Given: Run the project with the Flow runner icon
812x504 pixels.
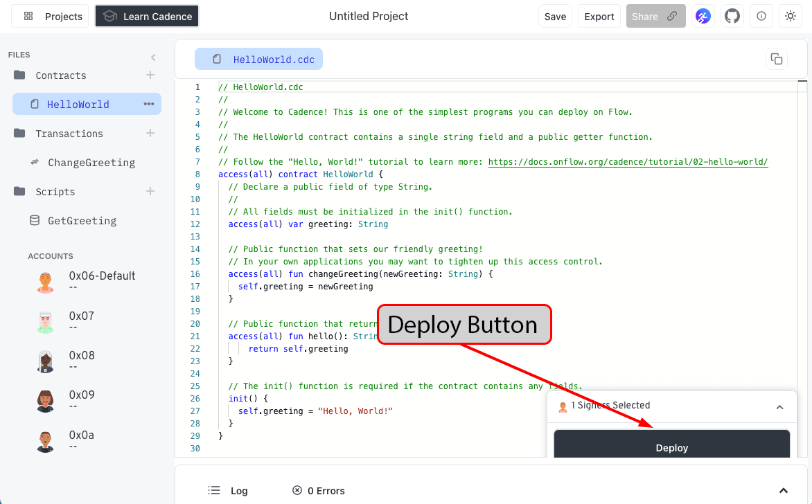Looking at the screenshot, I should pyautogui.click(x=703, y=16).
